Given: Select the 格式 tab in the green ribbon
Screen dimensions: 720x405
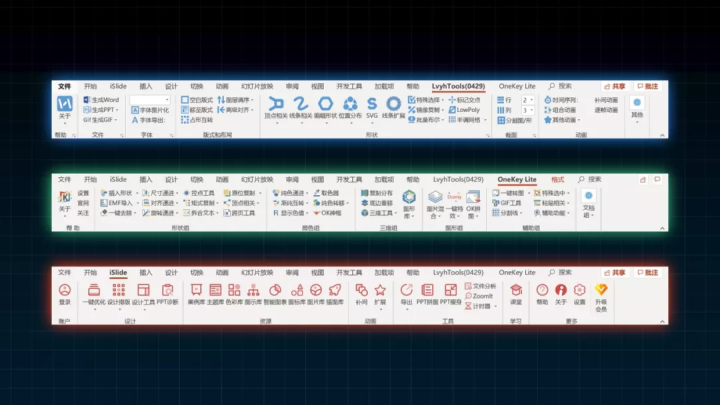Looking at the screenshot, I should pyautogui.click(x=557, y=180).
